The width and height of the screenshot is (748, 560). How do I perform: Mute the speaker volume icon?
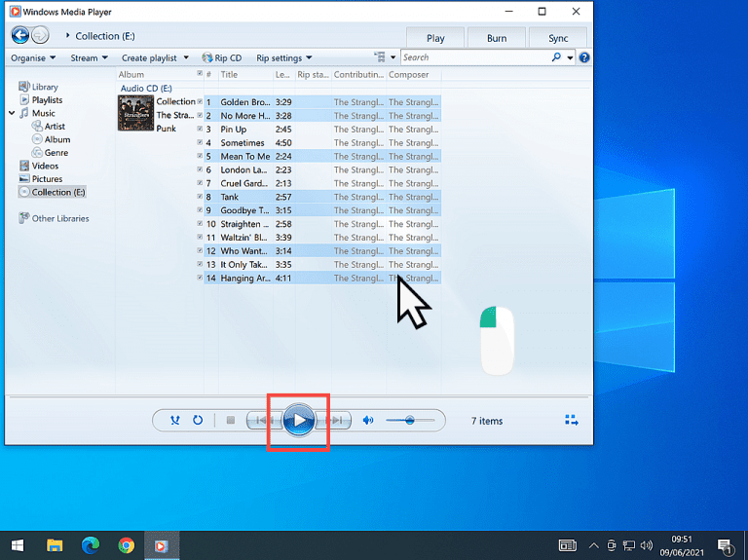(x=368, y=420)
